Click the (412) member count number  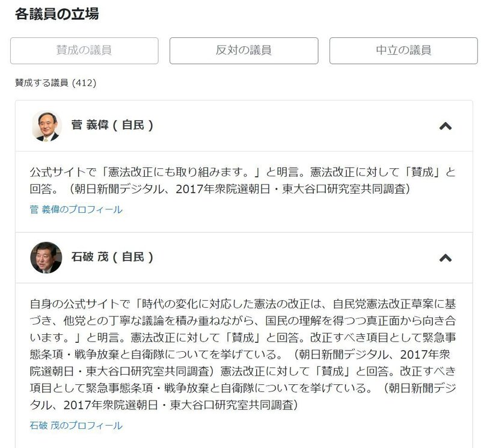84,83
